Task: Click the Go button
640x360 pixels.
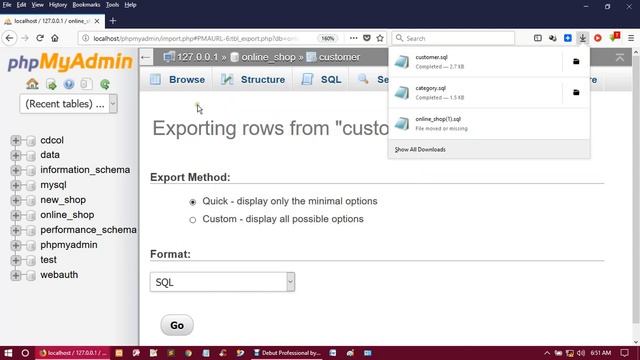Action: pos(177,325)
